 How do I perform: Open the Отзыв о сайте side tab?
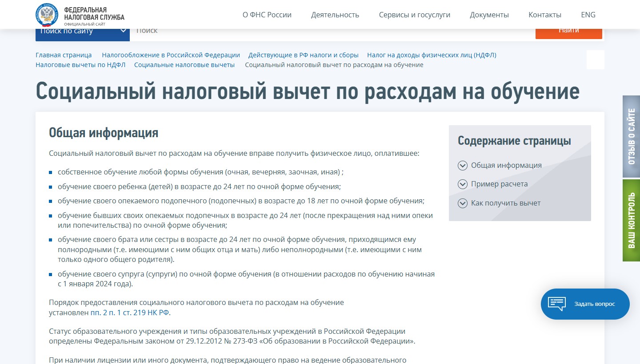pyautogui.click(x=631, y=137)
